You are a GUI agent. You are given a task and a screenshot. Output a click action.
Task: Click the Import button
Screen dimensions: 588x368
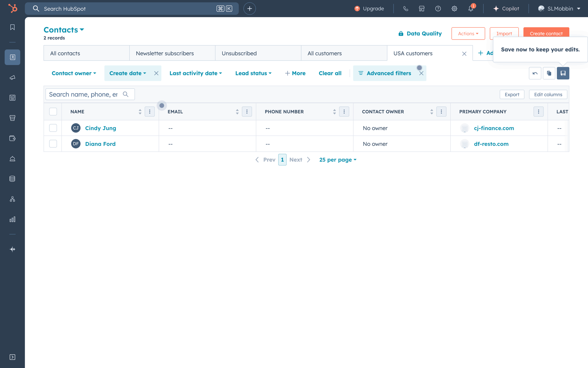(x=504, y=33)
